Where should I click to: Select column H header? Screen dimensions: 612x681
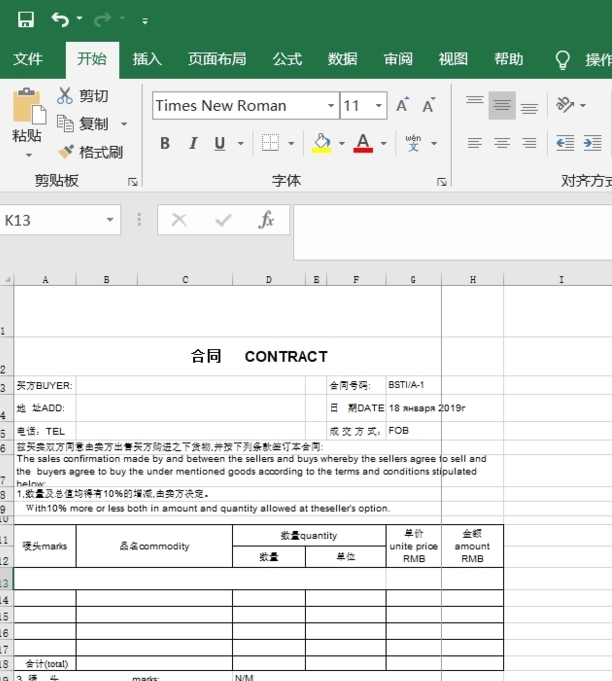coord(473,280)
